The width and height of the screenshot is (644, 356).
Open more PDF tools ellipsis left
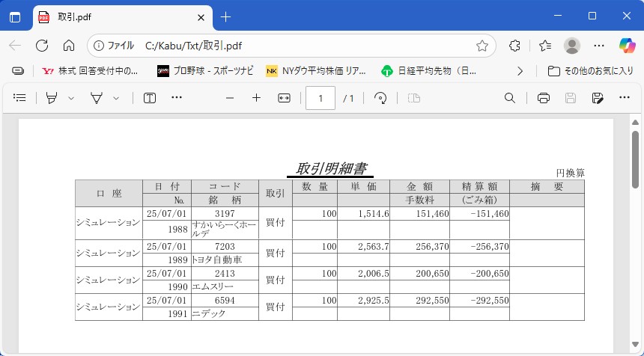coord(177,98)
